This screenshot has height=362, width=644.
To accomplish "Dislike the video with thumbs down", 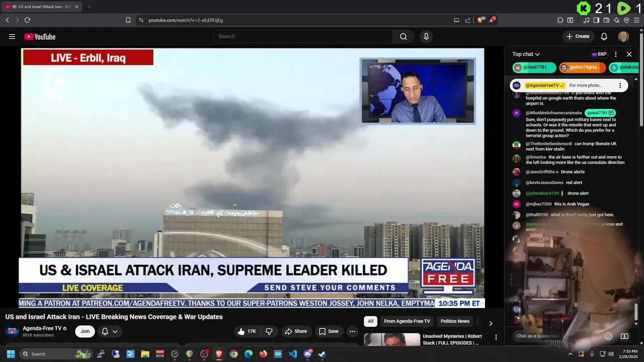I will click(x=269, y=331).
